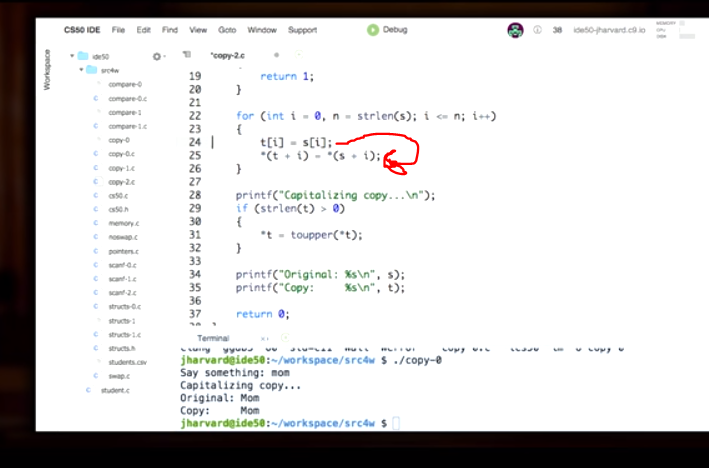The height and width of the screenshot is (468, 709).
Task: Collapse the src4w folder arrow
Action: (x=81, y=70)
